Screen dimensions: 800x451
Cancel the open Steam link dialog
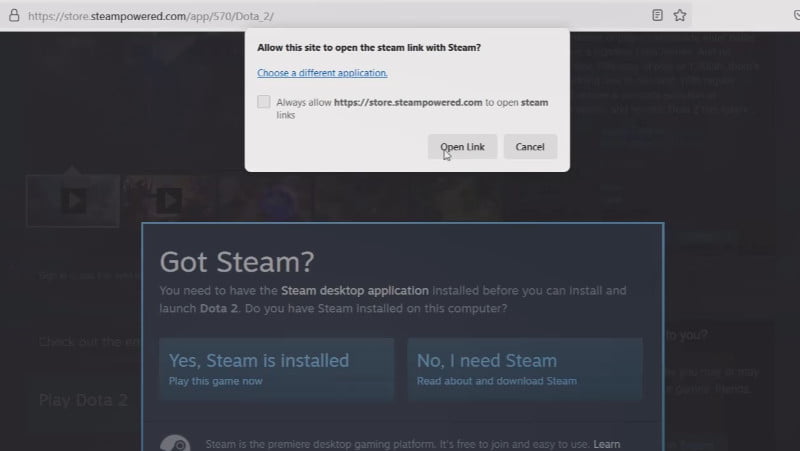tap(530, 147)
